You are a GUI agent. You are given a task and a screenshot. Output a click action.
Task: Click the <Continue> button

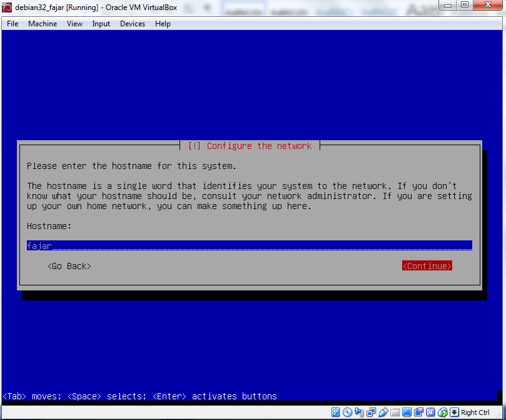(x=427, y=265)
